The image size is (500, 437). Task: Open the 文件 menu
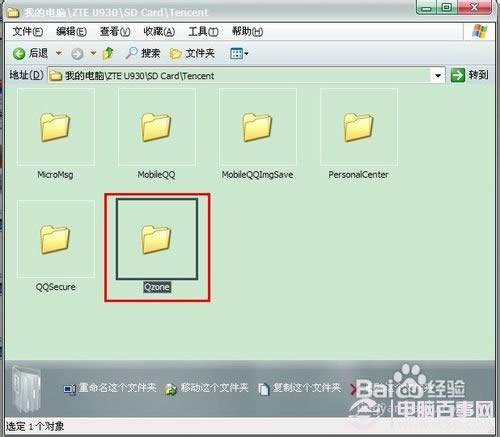point(28,32)
